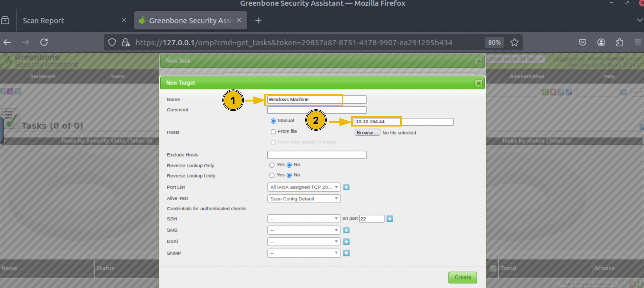
Task: Open the Port List dropdown
Action: tap(303, 187)
